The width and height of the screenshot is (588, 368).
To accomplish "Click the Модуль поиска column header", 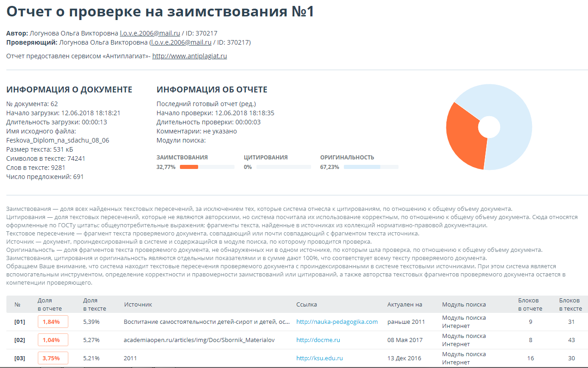I will click(464, 304).
